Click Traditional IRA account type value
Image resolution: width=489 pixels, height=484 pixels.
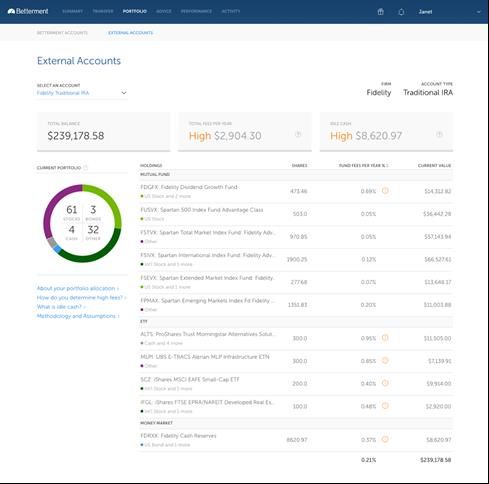428,93
